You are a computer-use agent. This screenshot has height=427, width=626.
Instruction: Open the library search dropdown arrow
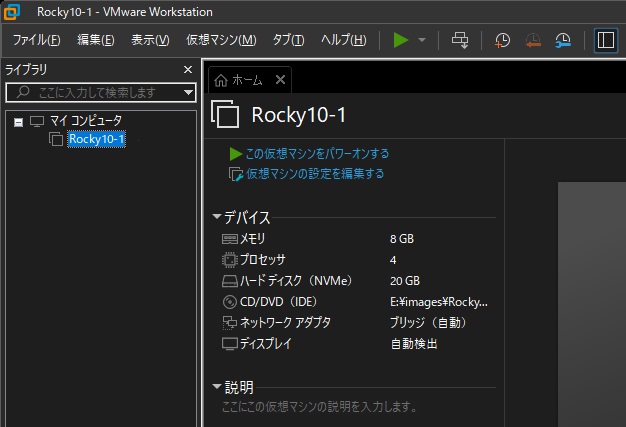coord(188,93)
